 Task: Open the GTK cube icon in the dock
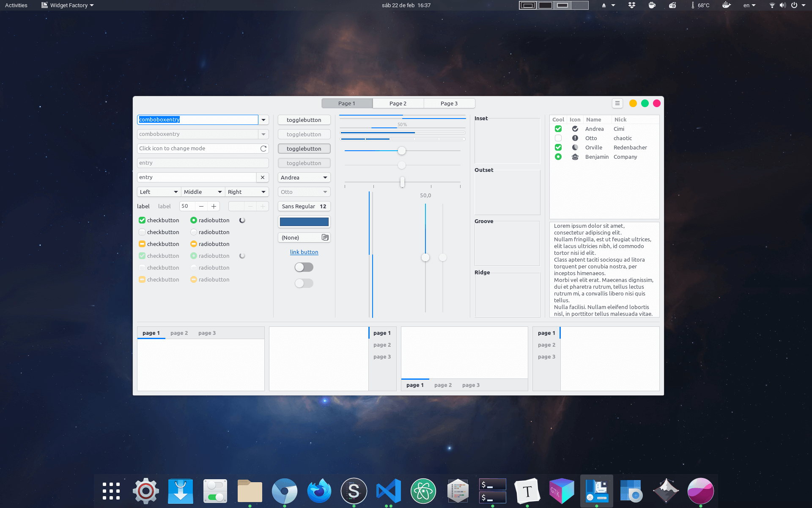point(562,491)
